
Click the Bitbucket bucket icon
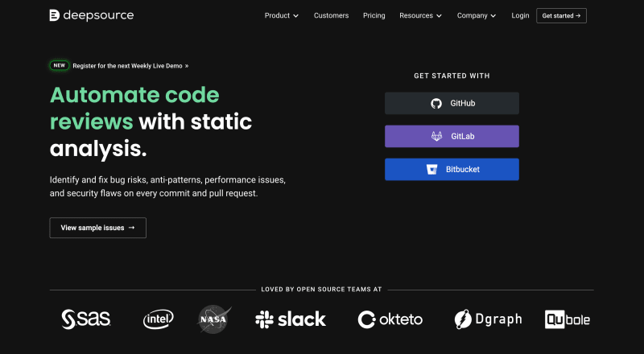(431, 169)
